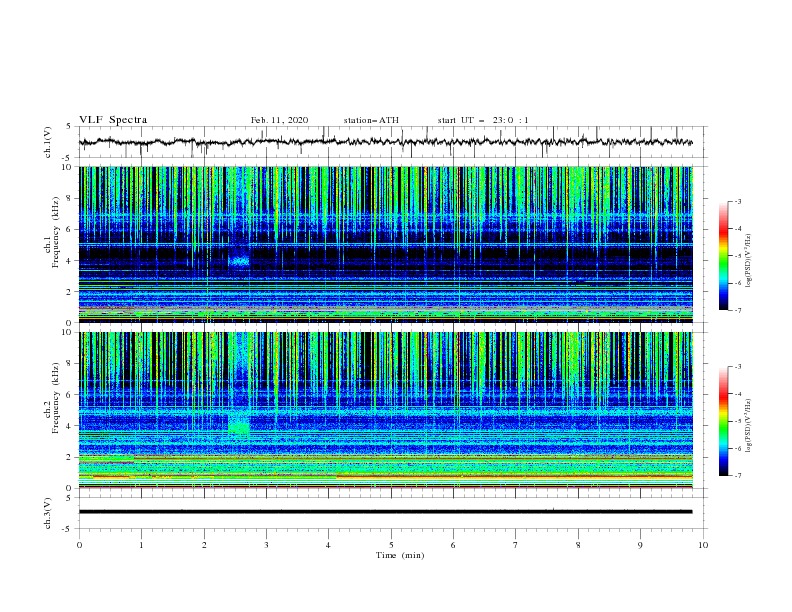Click the "ch.3(V)" waveform axis label
Image resolution: width=792 pixels, height=612 pixels.
[48, 513]
